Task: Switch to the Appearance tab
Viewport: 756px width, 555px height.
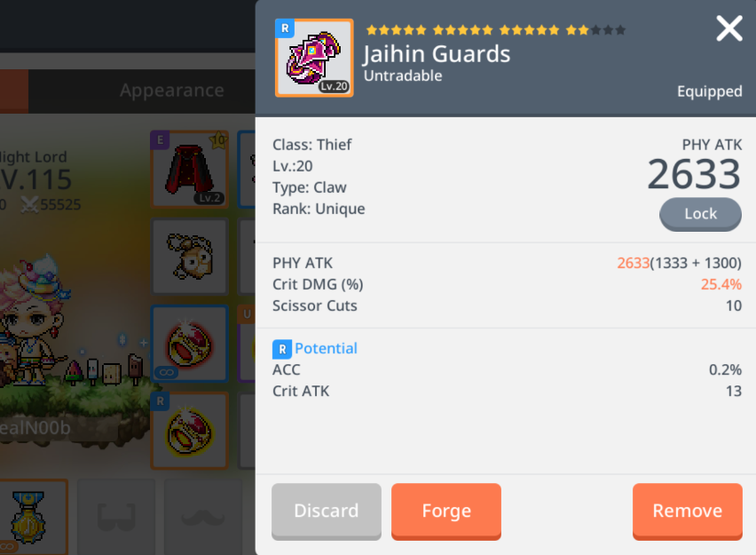Action: coord(171,91)
